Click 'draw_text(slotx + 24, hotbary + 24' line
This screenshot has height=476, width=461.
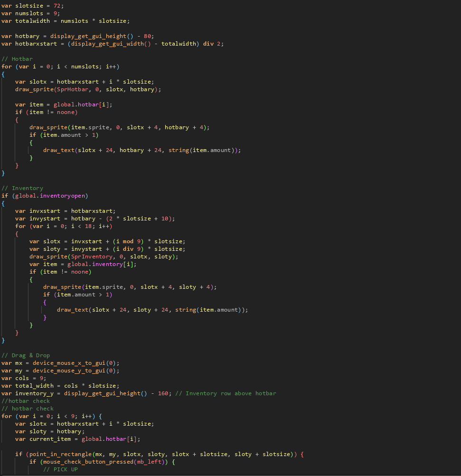(142, 150)
